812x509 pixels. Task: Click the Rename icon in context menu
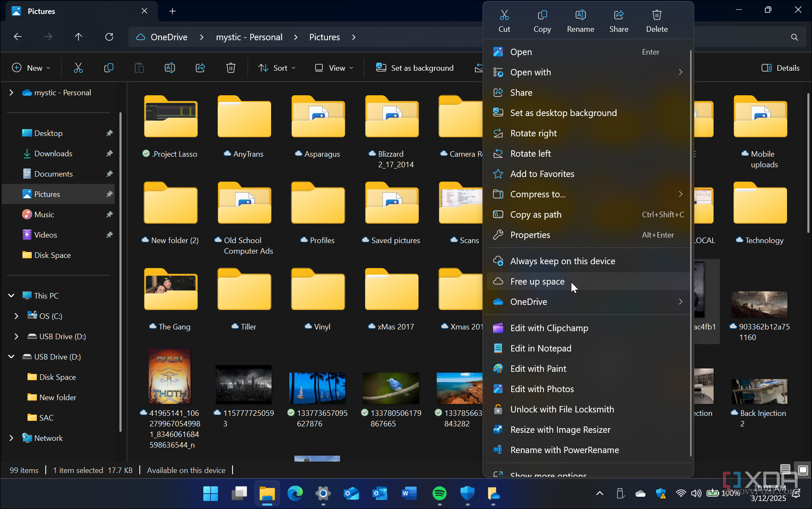click(x=580, y=15)
